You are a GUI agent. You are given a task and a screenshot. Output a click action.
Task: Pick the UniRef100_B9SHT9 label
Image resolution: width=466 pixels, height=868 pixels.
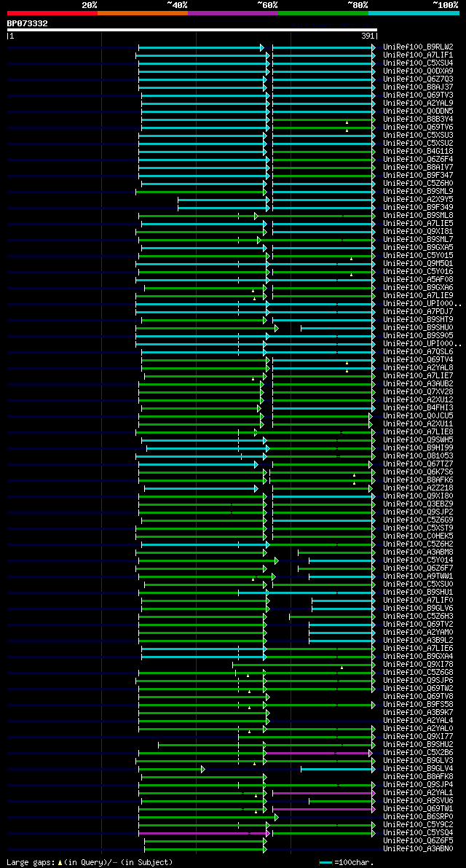tap(418, 320)
